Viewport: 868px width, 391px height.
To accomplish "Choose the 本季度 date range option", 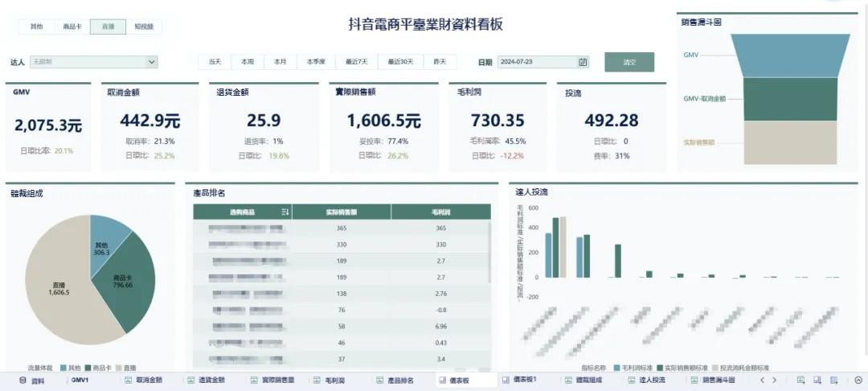I will click(316, 62).
